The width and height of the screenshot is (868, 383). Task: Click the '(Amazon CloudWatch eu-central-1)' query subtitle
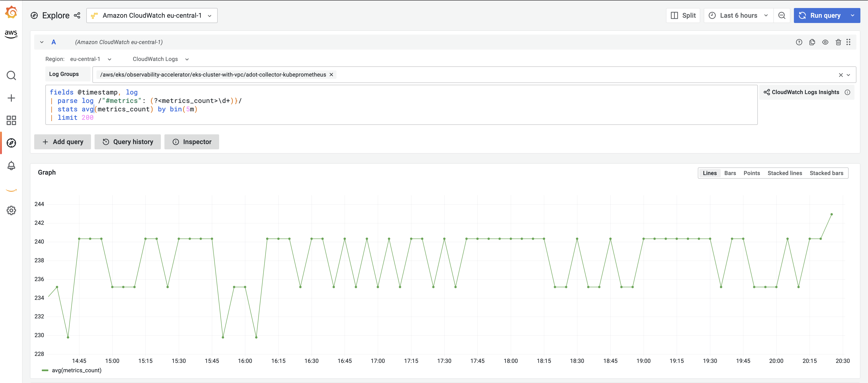pyautogui.click(x=119, y=42)
